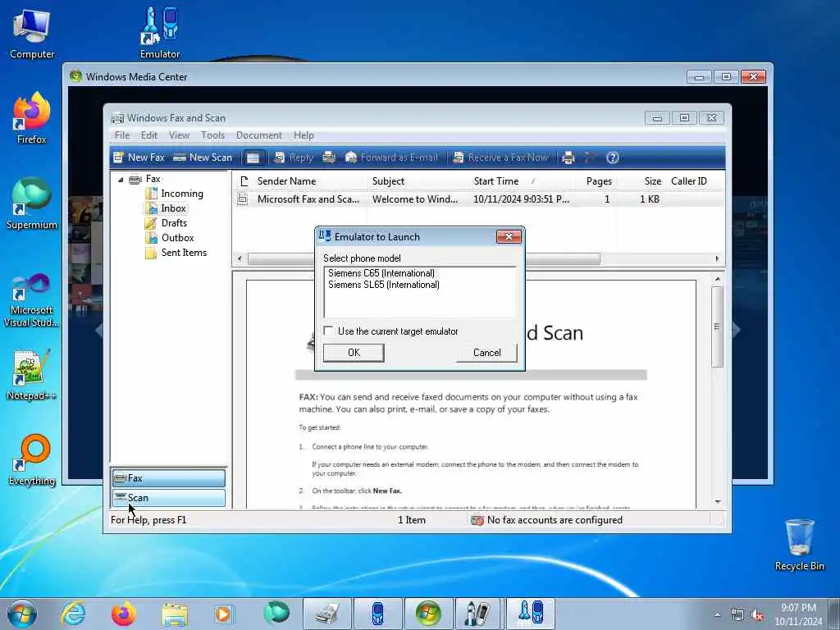Click Receive a Fax Now
This screenshot has height=630, width=840.
(501, 157)
